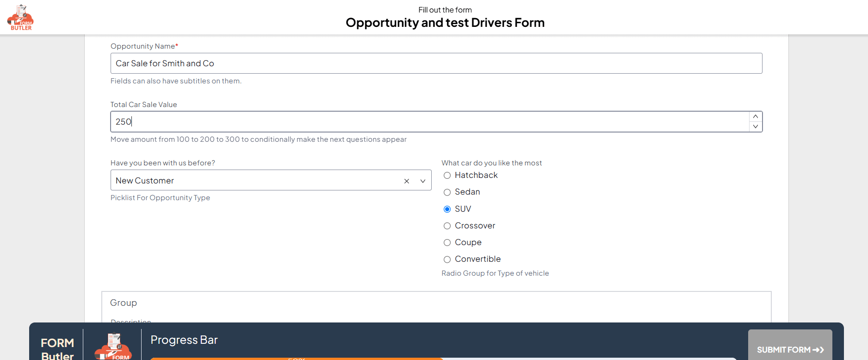Click the Form Butler logo in footer bar
868x360 pixels.
pyautogui.click(x=113, y=347)
